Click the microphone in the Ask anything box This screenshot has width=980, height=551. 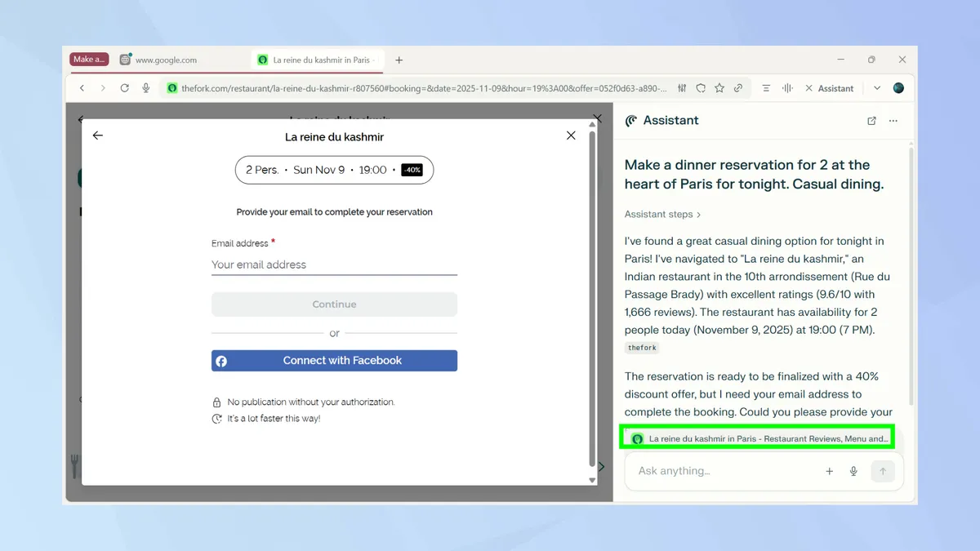(x=853, y=471)
